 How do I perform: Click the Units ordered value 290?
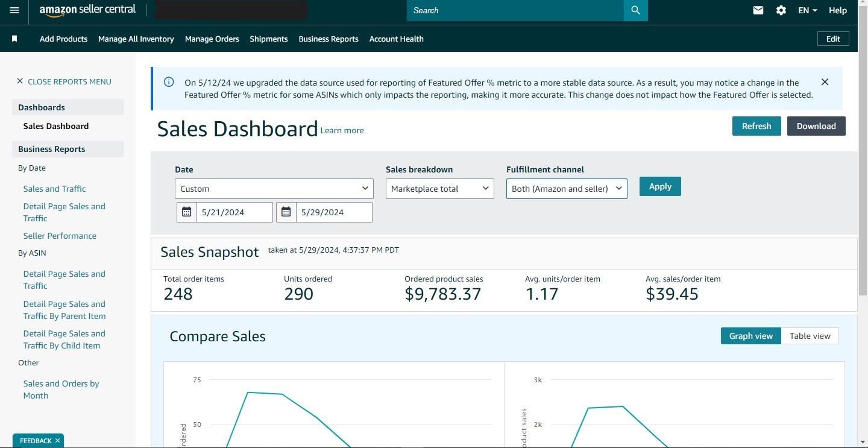[298, 294]
